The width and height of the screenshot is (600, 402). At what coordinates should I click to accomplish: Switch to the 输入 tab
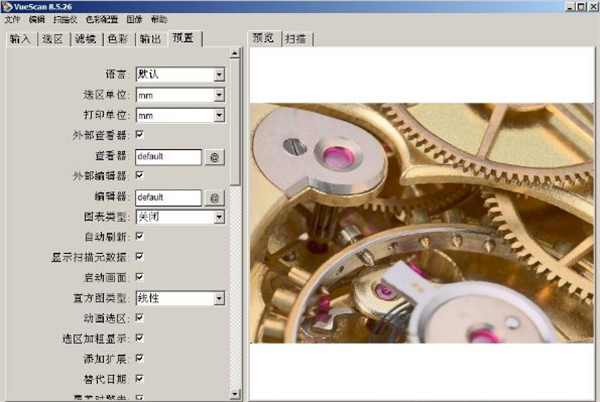pyautogui.click(x=21, y=39)
